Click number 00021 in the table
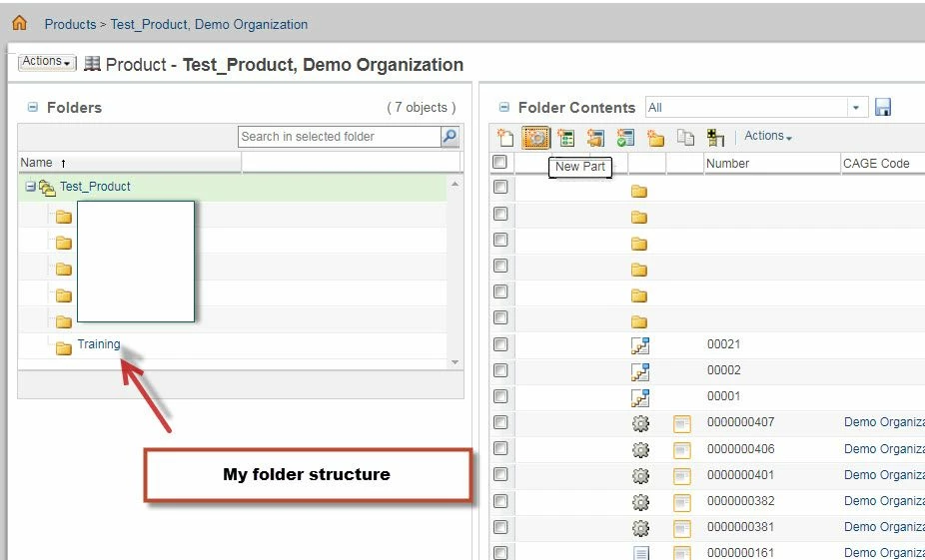The width and height of the screenshot is (925, 560). (723, 344)
